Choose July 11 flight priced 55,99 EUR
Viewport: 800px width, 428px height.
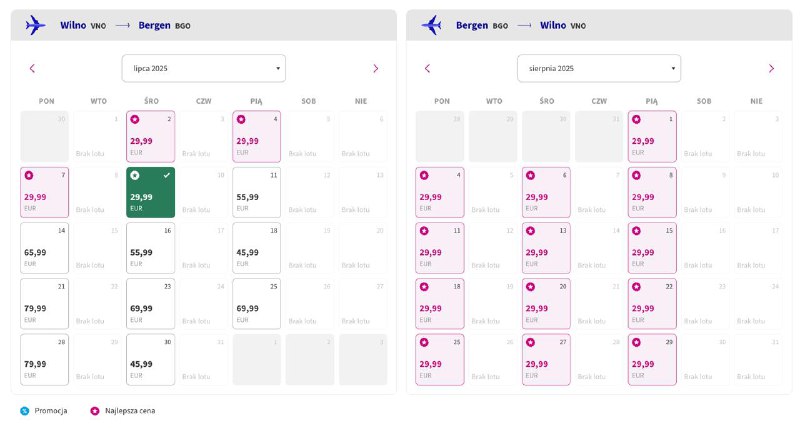(257, 192)
